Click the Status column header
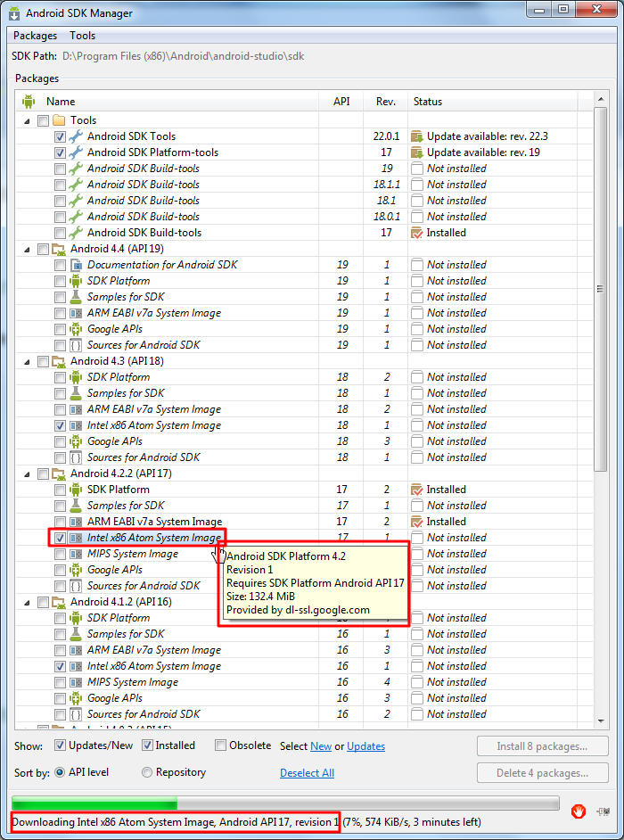 click(493, 102)
